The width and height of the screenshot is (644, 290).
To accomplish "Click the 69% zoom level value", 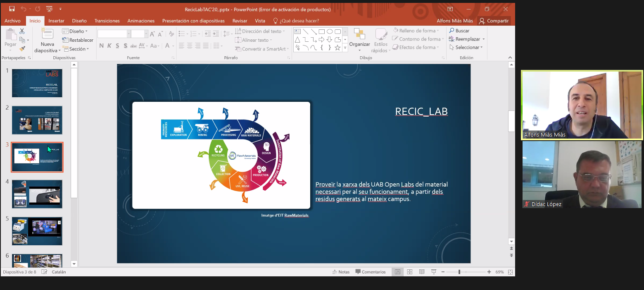I will (499, 272).
